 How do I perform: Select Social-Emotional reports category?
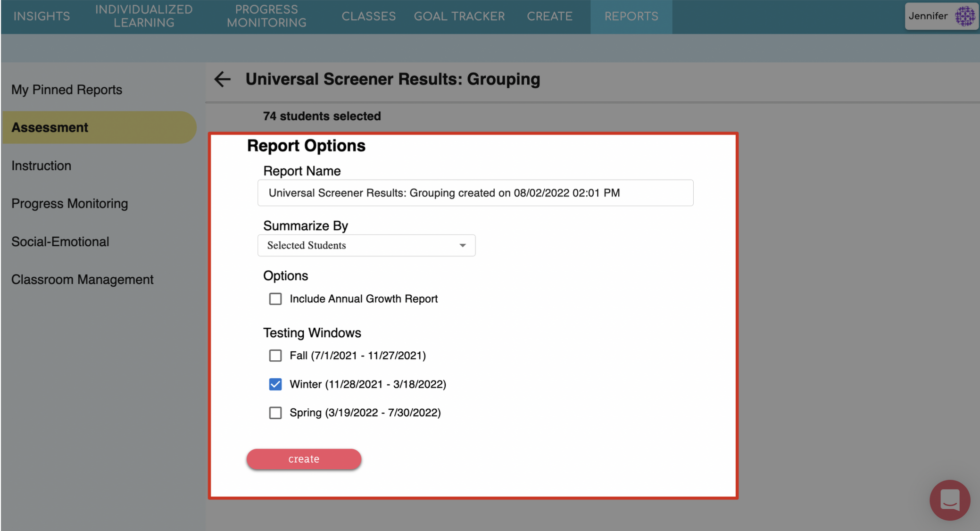[60, 241]
